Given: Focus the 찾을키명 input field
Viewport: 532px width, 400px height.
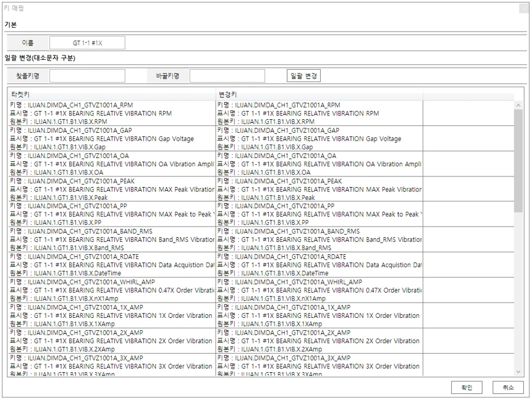Looking at the screenshot, I should click(x=87, y=76).
